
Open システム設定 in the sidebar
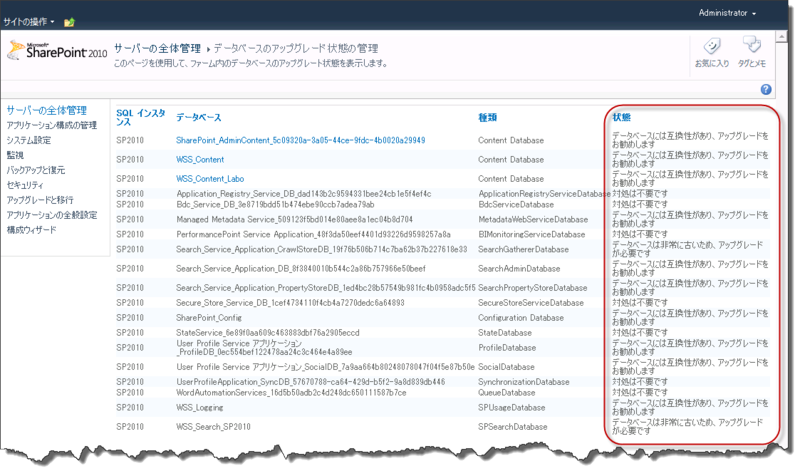point(29,140)
